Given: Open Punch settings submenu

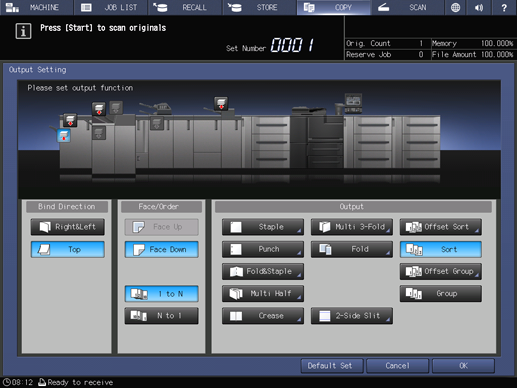Looking at the screenshot, I should click(263, 249).
